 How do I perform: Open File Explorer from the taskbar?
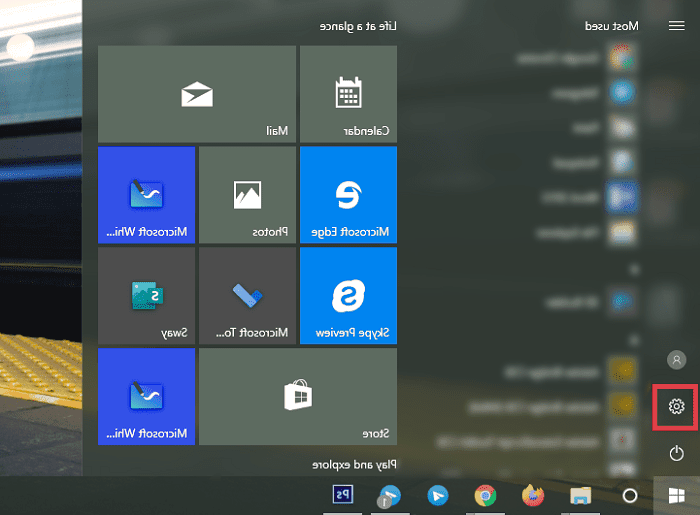coord(581,495)
